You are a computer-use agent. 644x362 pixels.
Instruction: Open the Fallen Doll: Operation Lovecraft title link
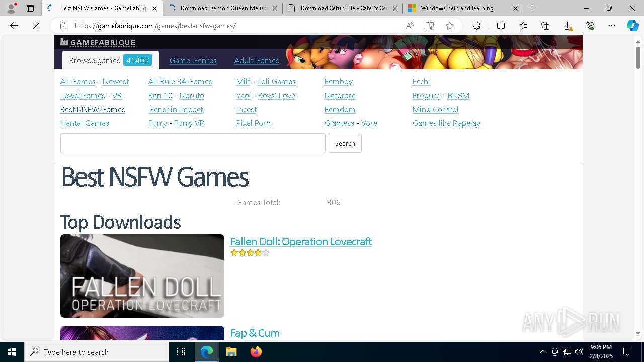point(301,241)
